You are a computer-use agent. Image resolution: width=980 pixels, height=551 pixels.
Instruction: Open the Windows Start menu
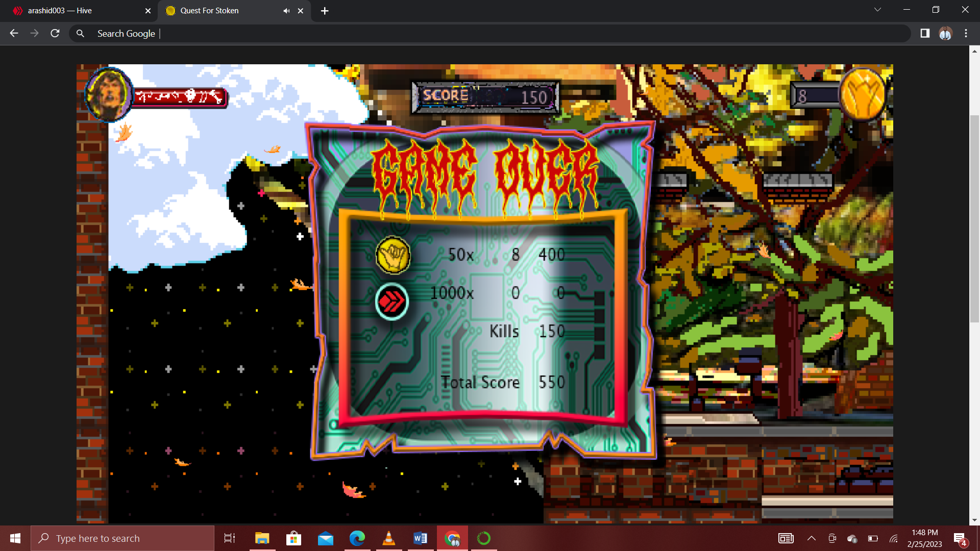[x=15, y=538]
